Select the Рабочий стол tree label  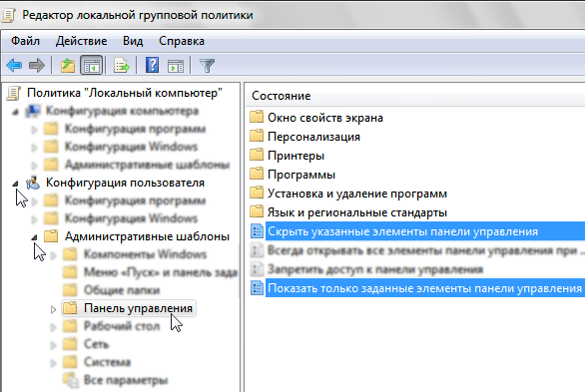(x=122, y=326)
